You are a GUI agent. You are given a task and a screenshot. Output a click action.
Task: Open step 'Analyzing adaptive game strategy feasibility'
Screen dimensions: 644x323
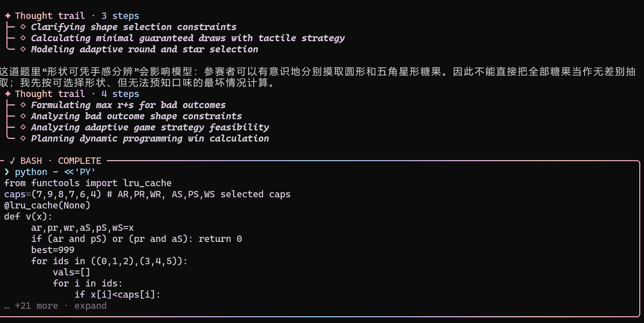tap(150, 127)
